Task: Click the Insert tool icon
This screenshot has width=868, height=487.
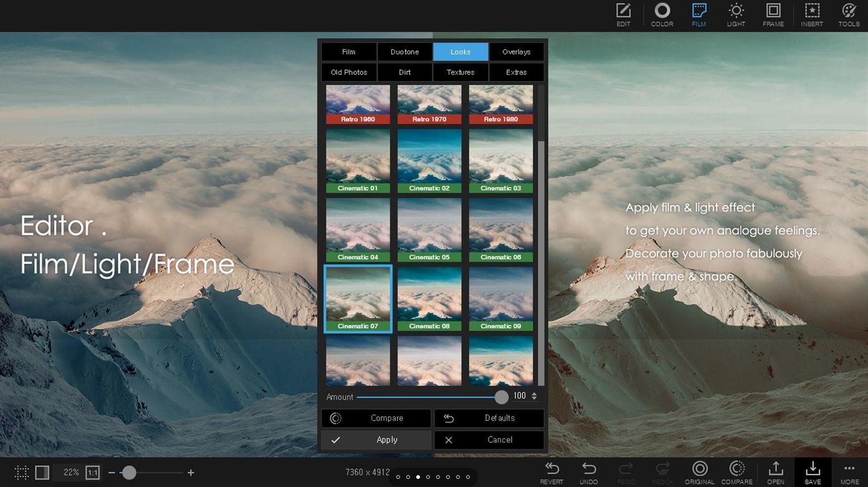Action: click(812, 15)
